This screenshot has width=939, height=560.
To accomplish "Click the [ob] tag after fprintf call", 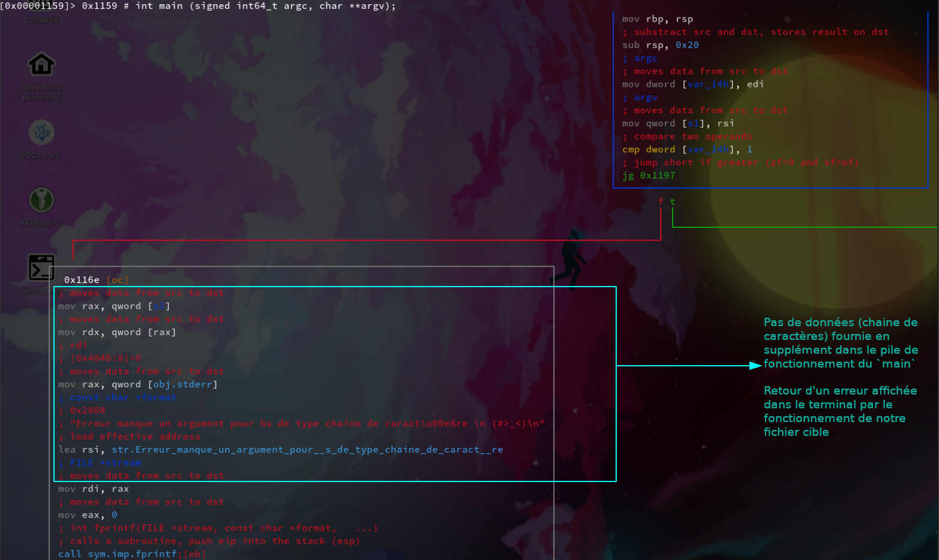I will click(194, 554).
